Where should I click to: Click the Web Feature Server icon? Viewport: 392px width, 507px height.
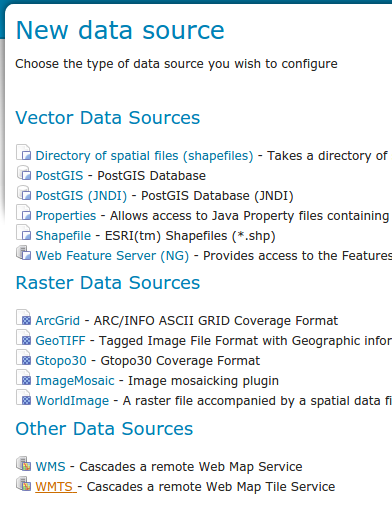pyautogui.click(x=24, y=253)
